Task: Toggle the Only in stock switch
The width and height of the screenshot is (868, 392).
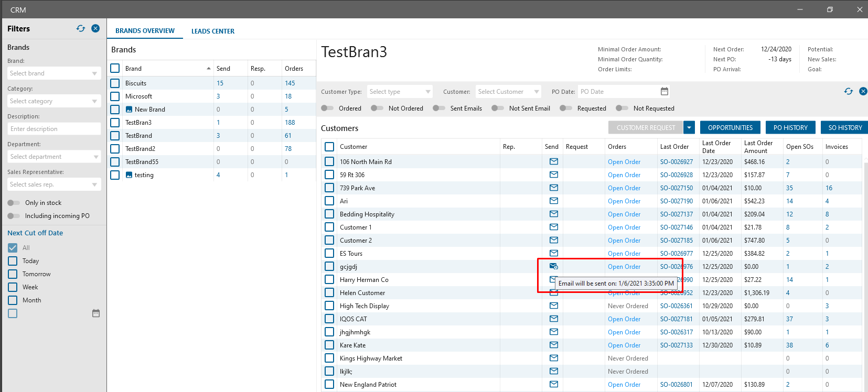Action: click(x=14, y=203)
